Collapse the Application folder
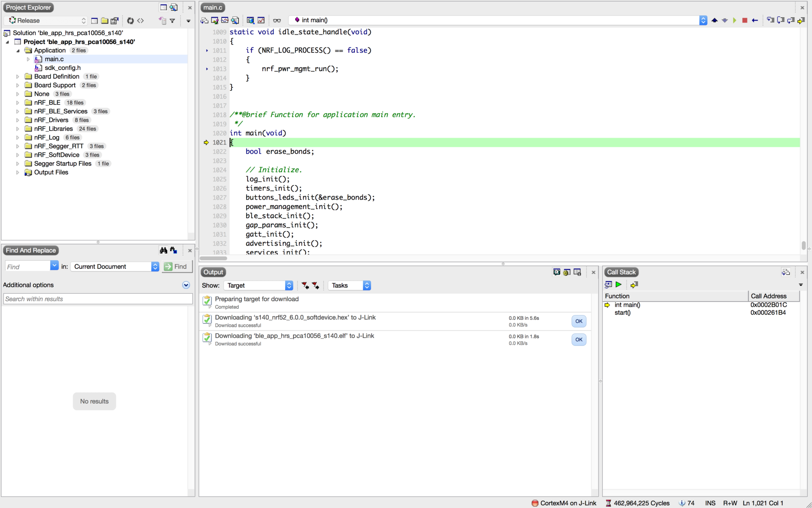Image resolution: width=812 pixels, height=508 pixels. click(x=18, y=50)
